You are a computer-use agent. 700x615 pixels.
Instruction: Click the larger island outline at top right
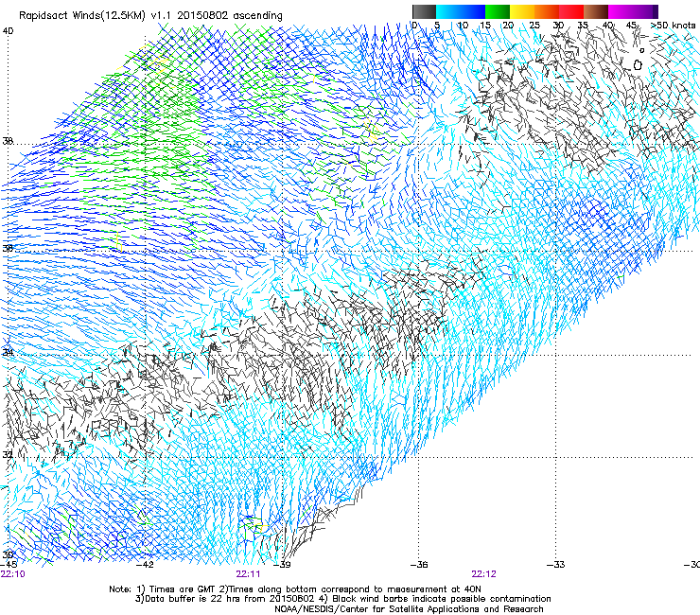click(638, 64)
